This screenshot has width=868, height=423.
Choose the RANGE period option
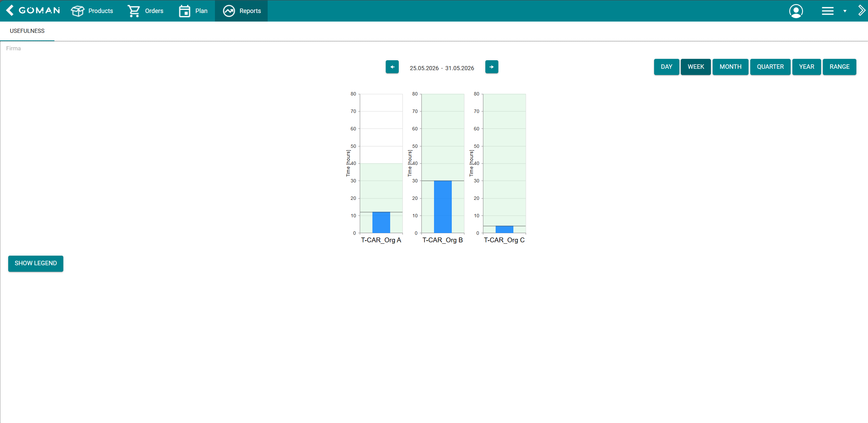pos(839,67)
